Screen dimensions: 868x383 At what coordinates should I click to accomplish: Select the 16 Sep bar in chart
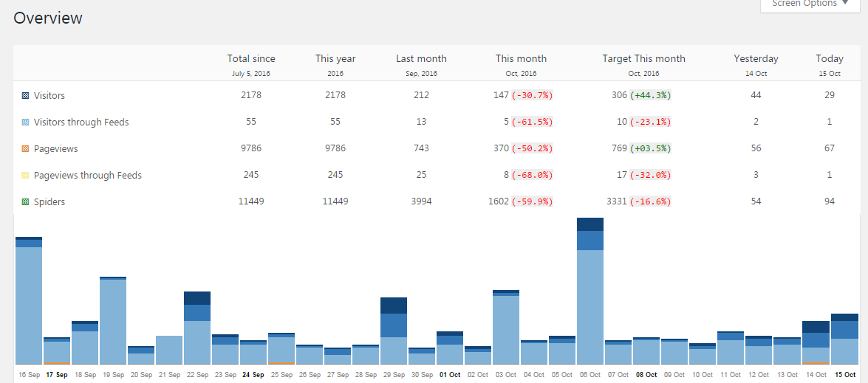[x=29, y=300]
